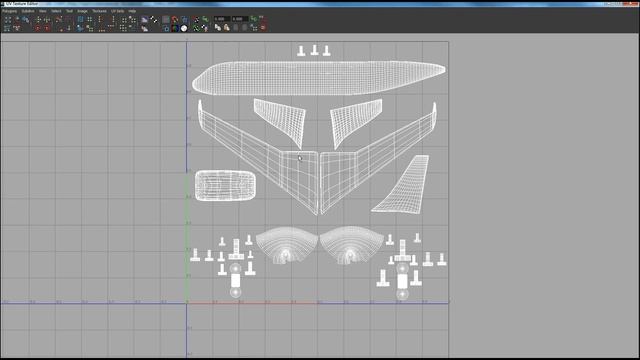
Task: Click the Flip UVs in V icon
Action: 47,19
